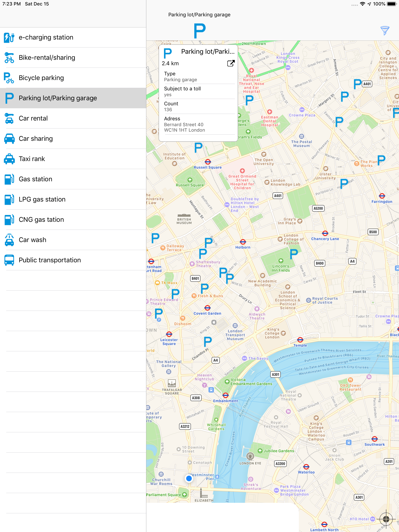Image resolution: width=399 pixels, height=532 pixels.
Task: Tap parking marker near Lincoln's Inn Fields
Action: click(294, 254)
